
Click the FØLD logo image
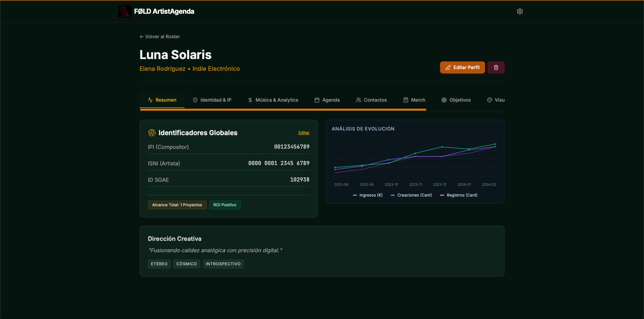click(x=124, y=11)
